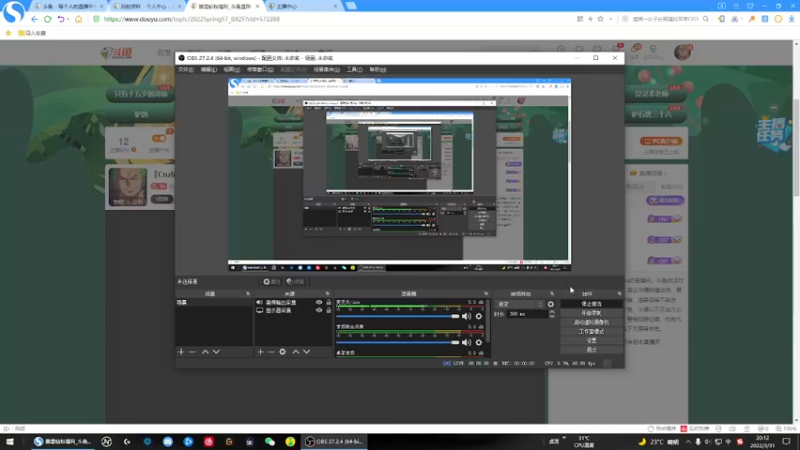The width and height of the screenshot is (800, 450).
Task: Open the Help menu in OBS
Action: (378, 69)
